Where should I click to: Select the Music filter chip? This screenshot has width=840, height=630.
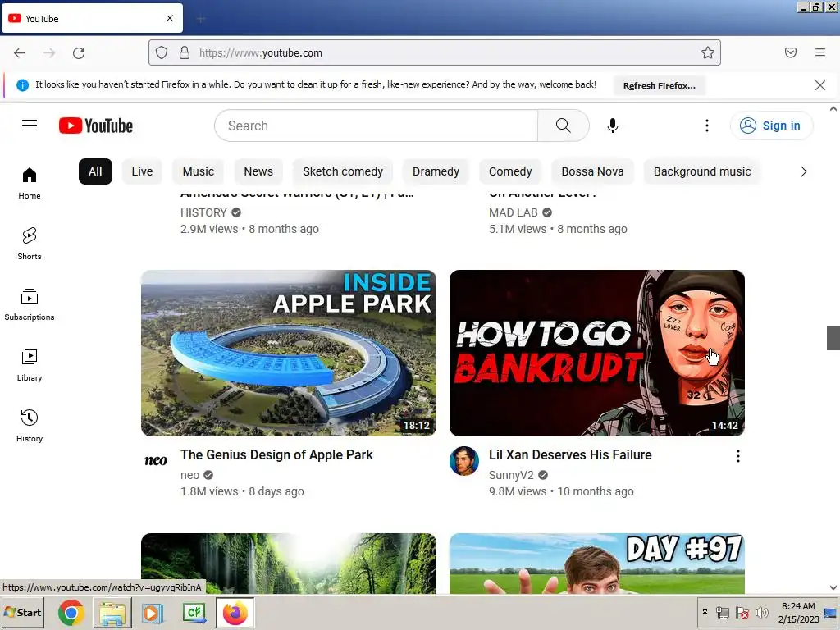pyautogui.click(x=199, y=171)
